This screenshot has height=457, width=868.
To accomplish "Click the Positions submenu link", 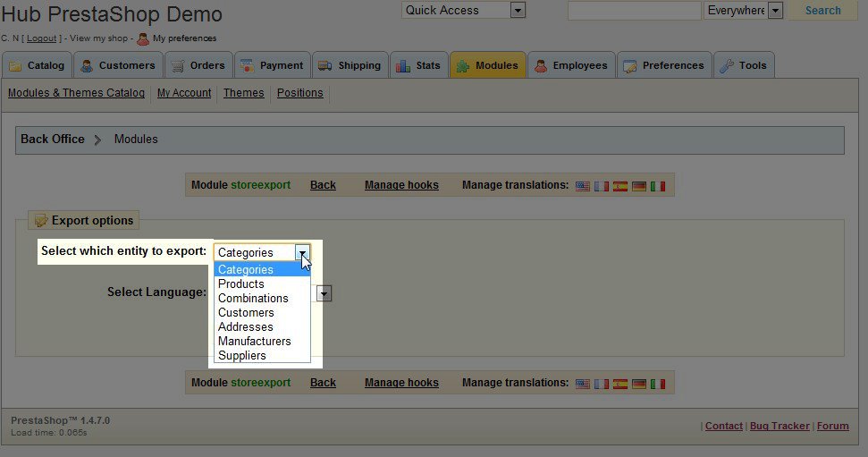I will (x=299, y=93).
